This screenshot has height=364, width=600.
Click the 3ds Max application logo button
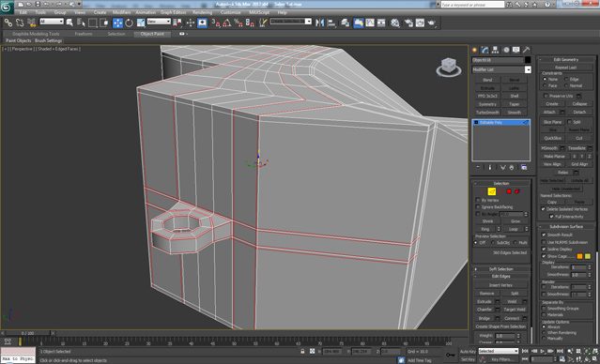click(x=7, y=7)
